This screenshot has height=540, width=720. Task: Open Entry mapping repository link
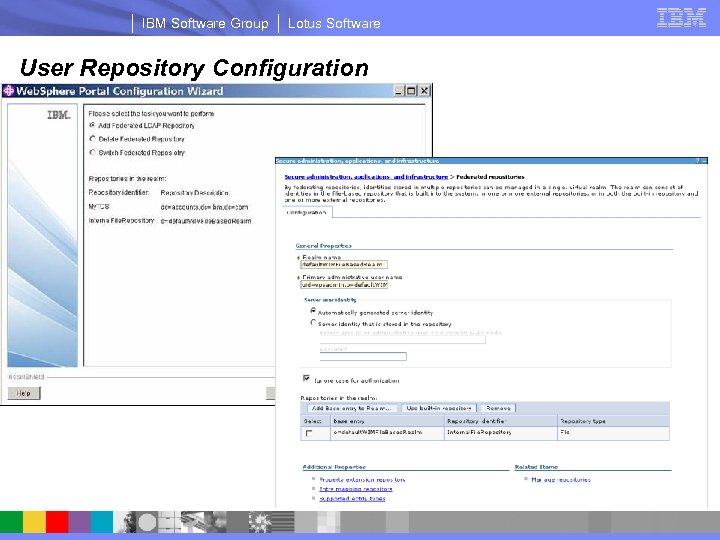356,489
